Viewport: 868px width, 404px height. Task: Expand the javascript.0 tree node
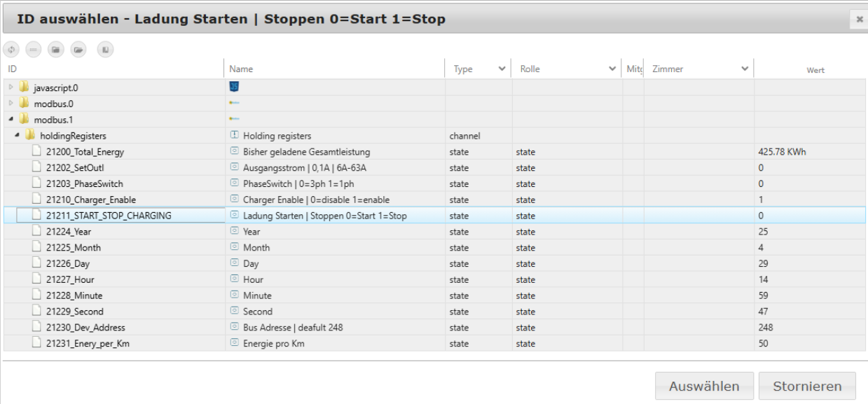(10, 87)
